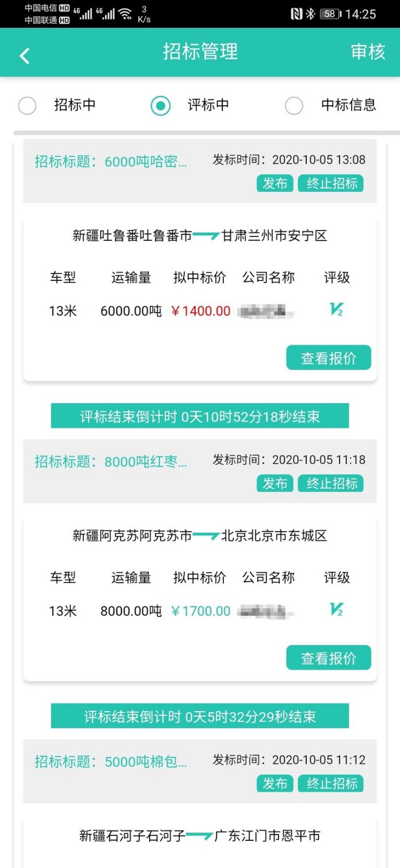400x868 pixels.
Task: View quotes for 吐鲁番 to 兰州 route
Action: [x=328, y=358]
